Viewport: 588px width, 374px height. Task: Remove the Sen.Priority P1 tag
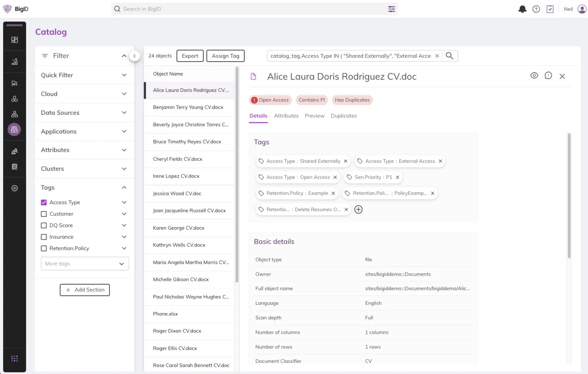coord(397,177)
